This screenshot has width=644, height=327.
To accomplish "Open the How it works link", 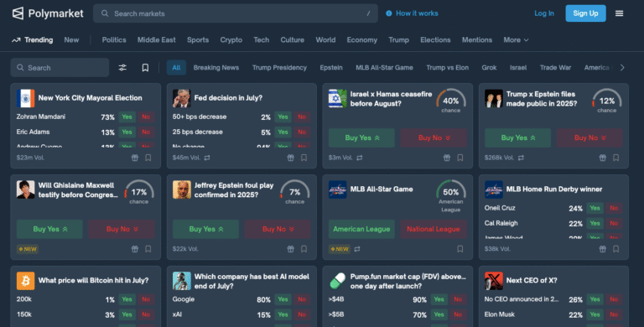I will (417, 13).
